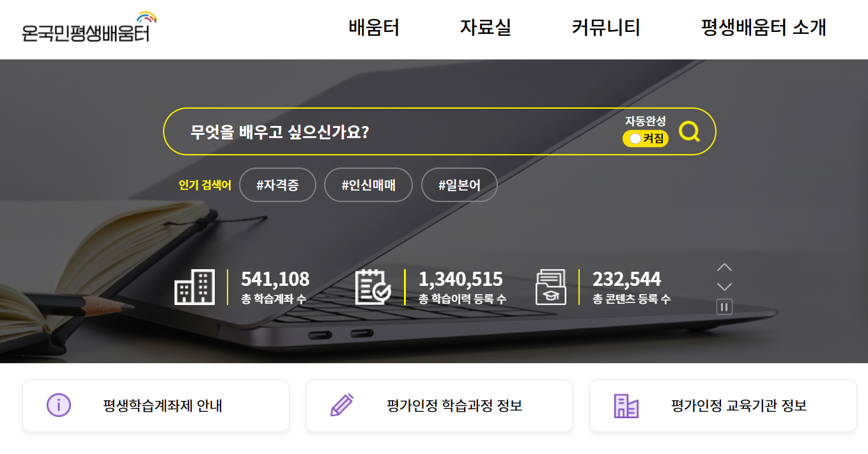Screen dimensions: 868x454
Task: Open the 평생배움터 소개 menu
Action: pos(764,28)
